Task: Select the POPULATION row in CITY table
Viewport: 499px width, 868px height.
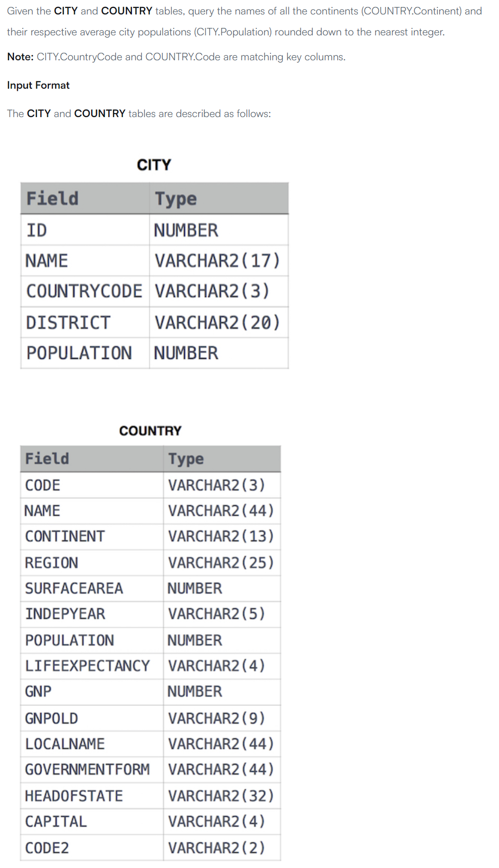Action: tap(154, 353)
